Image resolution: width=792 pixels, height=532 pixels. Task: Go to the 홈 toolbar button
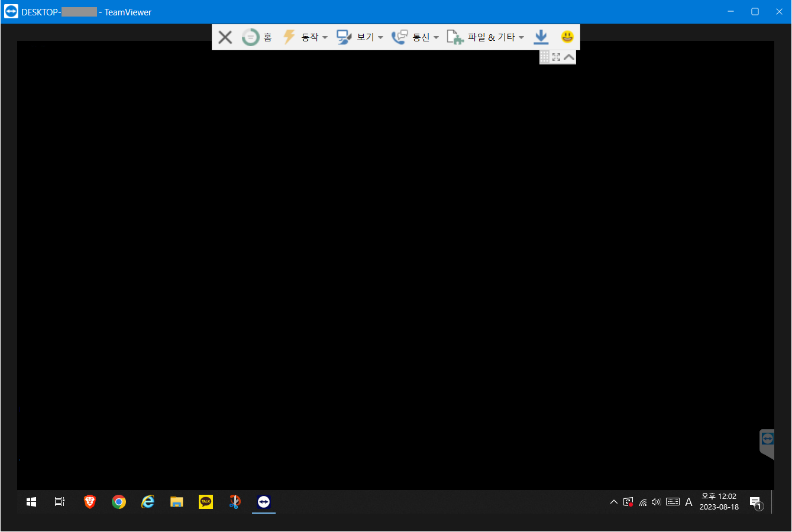pyautogui.click(x=257, y=37)
